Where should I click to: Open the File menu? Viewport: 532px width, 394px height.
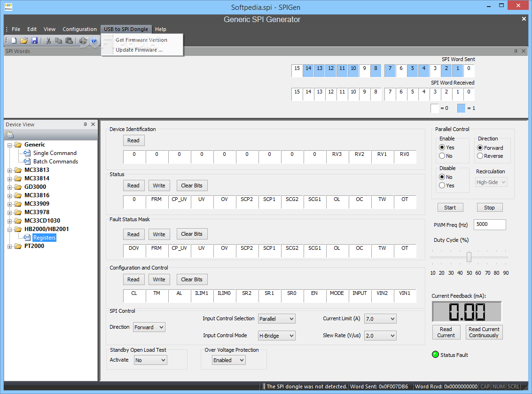tap(16, 29)
